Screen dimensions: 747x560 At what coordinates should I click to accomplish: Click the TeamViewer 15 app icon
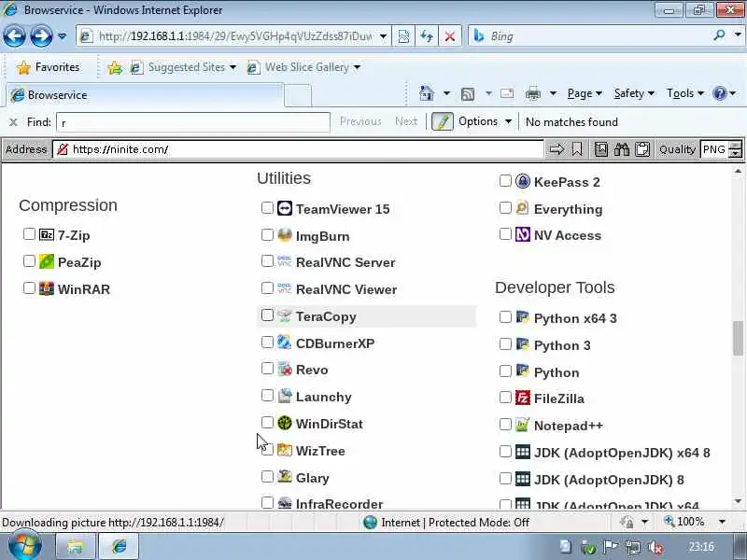coord(285,208)
